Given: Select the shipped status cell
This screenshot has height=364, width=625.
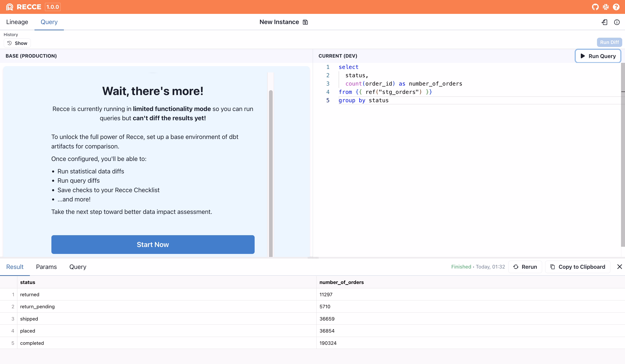Looking at the screenshot, I should coord(167,319).
